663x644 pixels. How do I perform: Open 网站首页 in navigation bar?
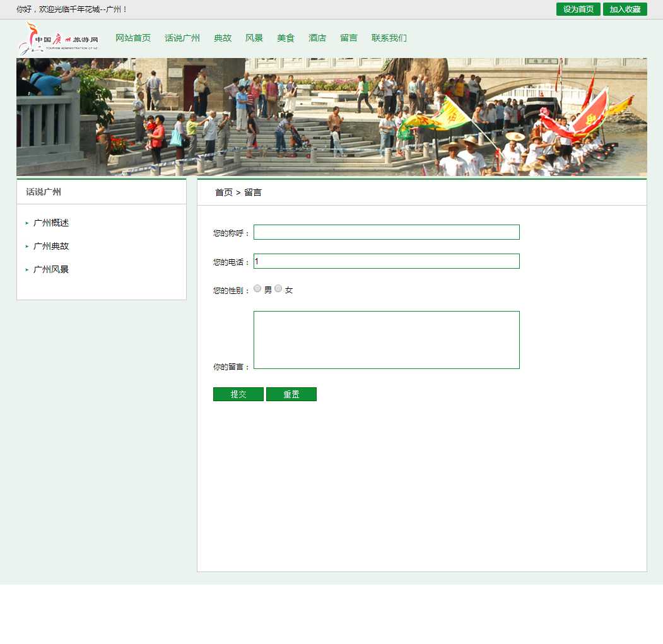point(133,38)
